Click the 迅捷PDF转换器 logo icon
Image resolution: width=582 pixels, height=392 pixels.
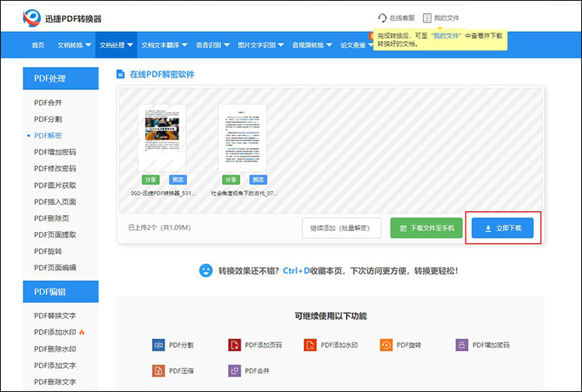pyautogui.click(x=32, y=18)
